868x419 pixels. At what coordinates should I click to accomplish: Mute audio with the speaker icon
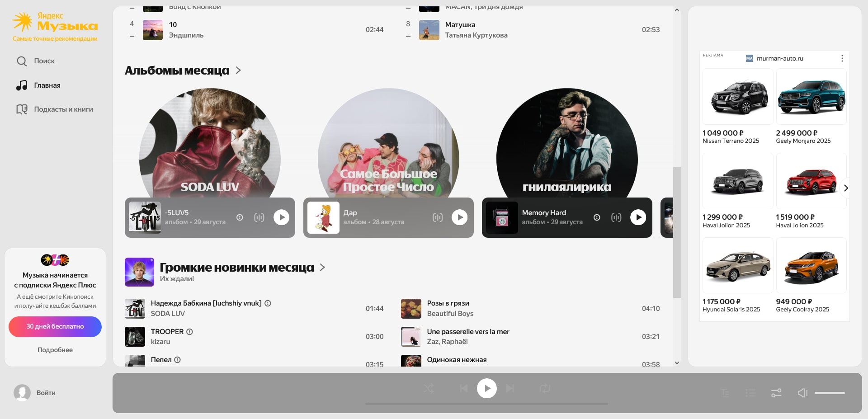point(803,393)
